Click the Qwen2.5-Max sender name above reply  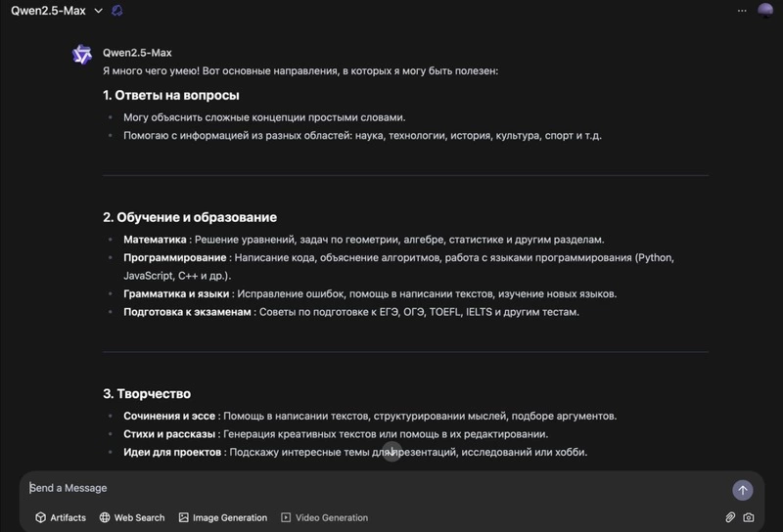[137, 53]
